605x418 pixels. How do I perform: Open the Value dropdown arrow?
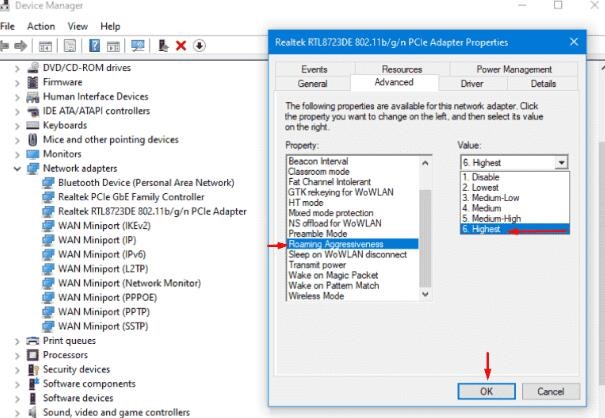[561, 162]
